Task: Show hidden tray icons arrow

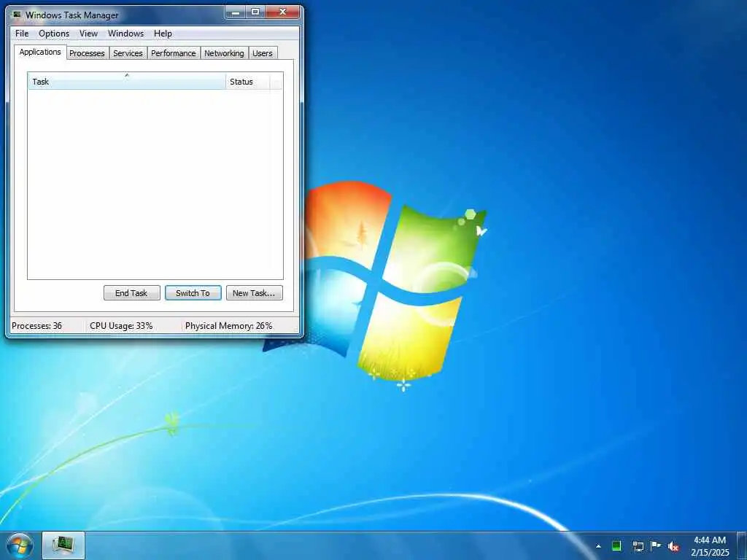Action: click(x=598, y=546)
